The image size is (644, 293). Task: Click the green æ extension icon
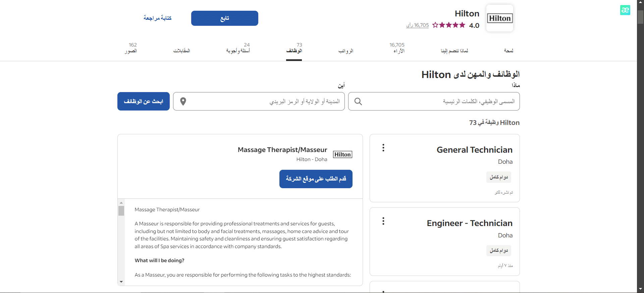[x=625, y=10]
